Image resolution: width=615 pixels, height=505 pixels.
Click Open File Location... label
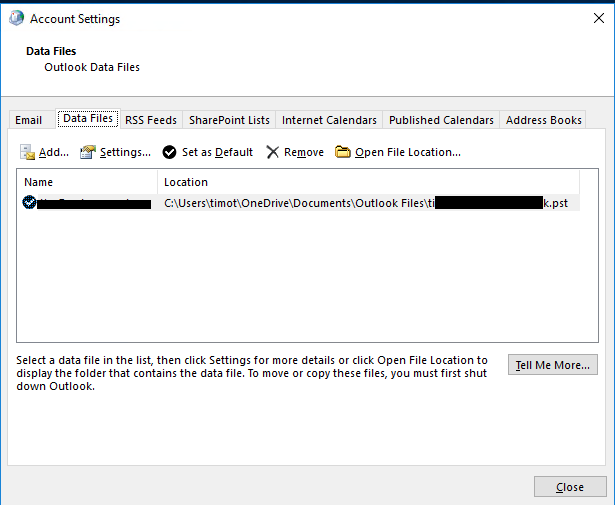pyautogui.click(x=408, y=153)
